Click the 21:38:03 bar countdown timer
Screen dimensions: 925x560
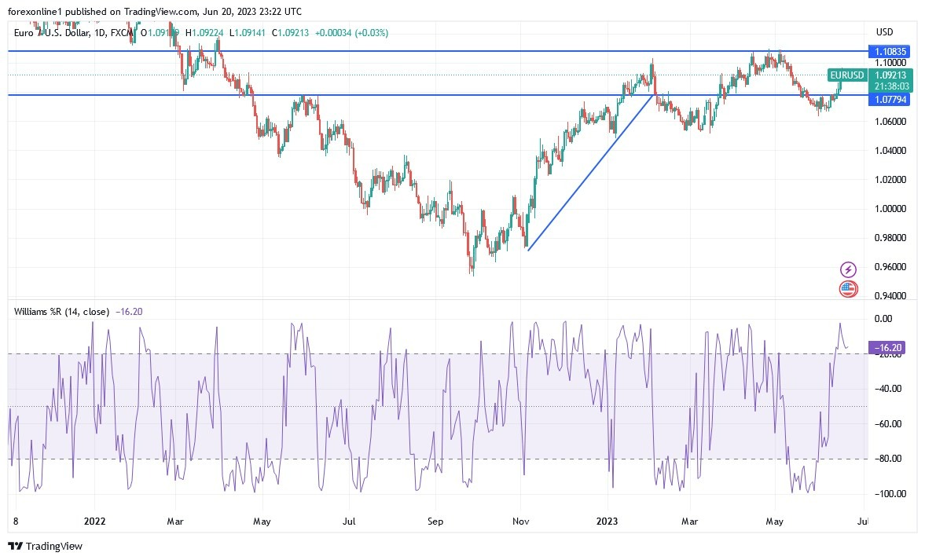point(890,86)
